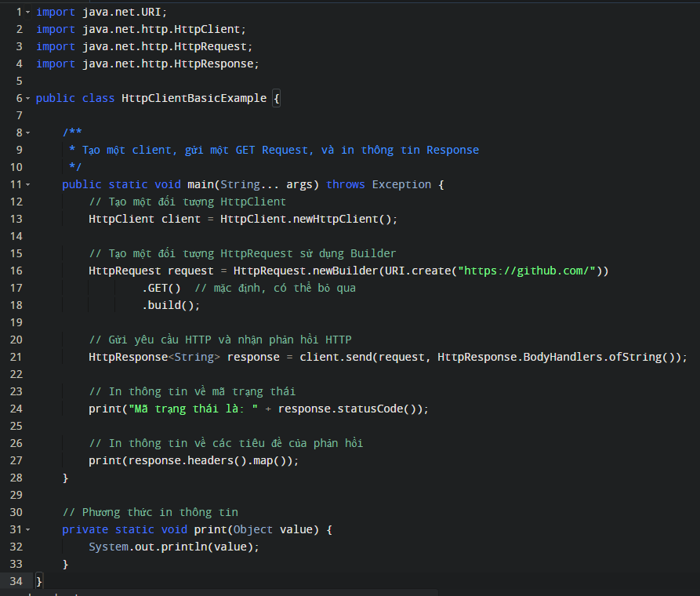Screen dimensions: 700x596
Task: Click the comment "Tạo một client, gửi một GET Request"
Action: (x=195, y=150)
